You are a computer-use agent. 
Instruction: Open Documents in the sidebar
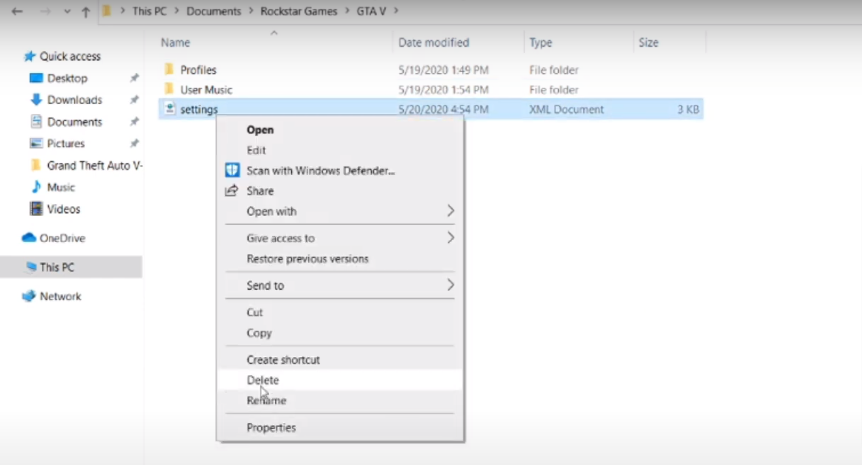(x=74, y=122)
